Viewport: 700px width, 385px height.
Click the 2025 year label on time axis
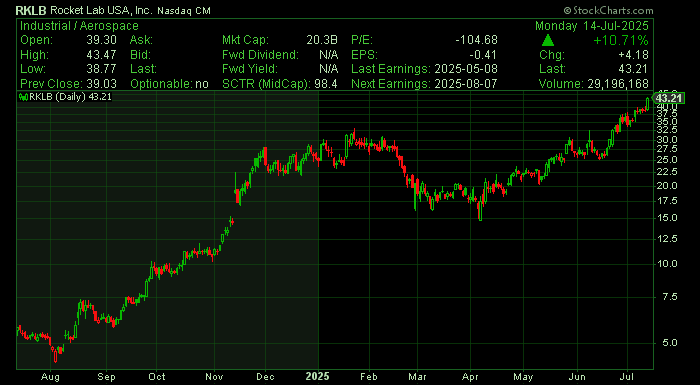[317, 377]
